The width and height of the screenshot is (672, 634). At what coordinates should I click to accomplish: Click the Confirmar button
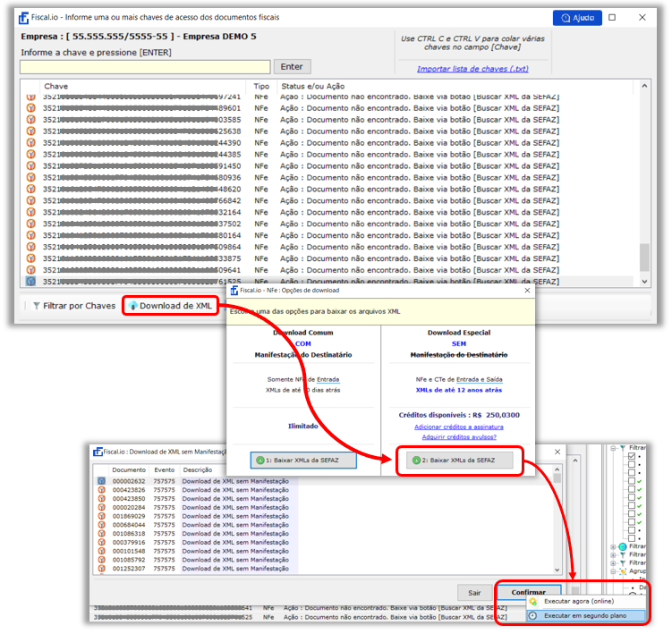point(529,592)
